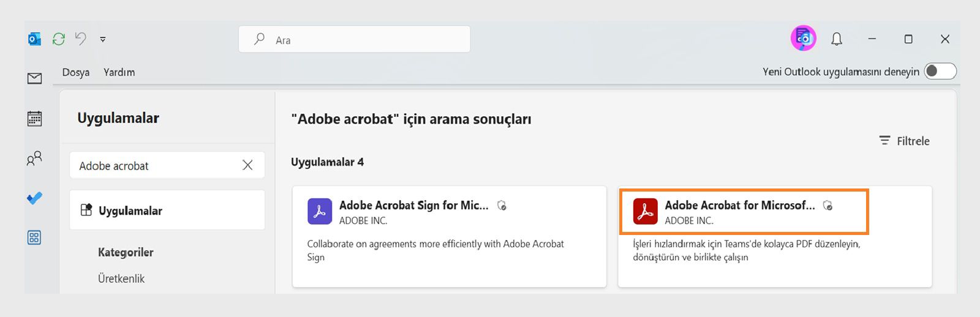Click the Filtrele lines icon
Viewport: 980px width, 317px height.
point(884,141)
